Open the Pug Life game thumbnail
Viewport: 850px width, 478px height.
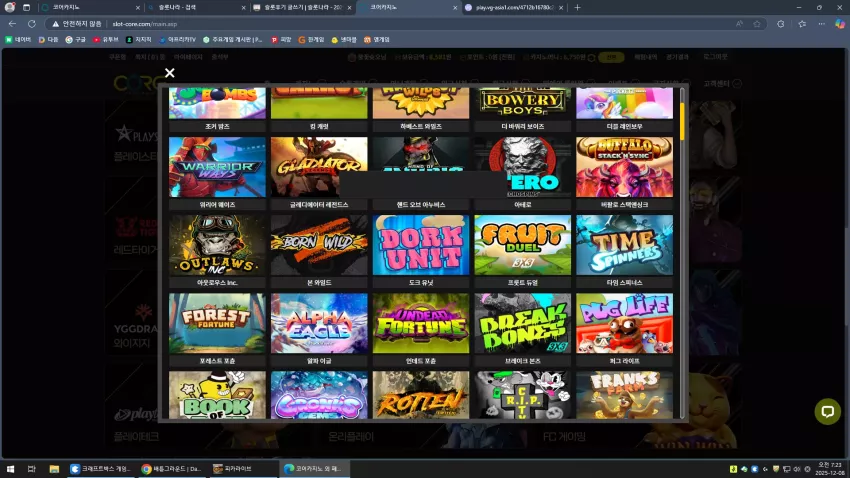pos(624,324)
